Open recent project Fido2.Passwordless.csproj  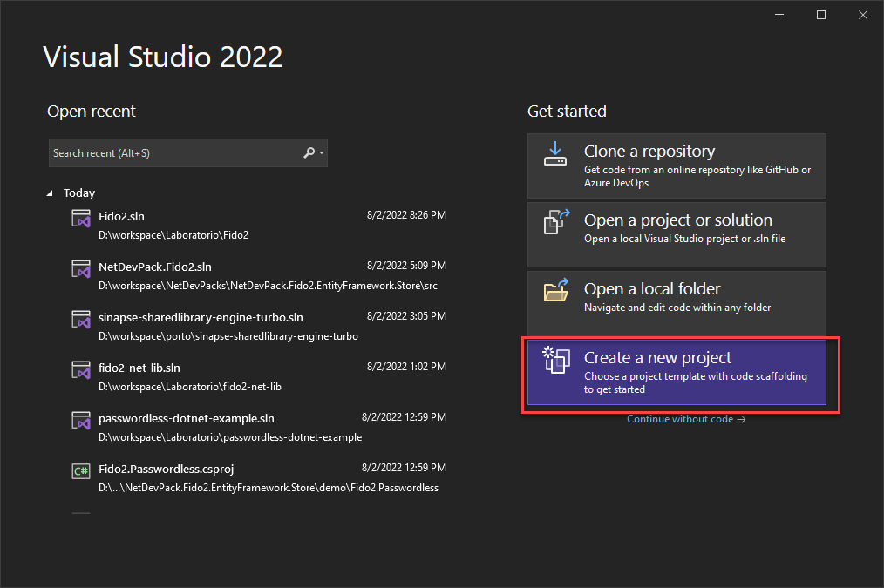[x=258, y=477]
